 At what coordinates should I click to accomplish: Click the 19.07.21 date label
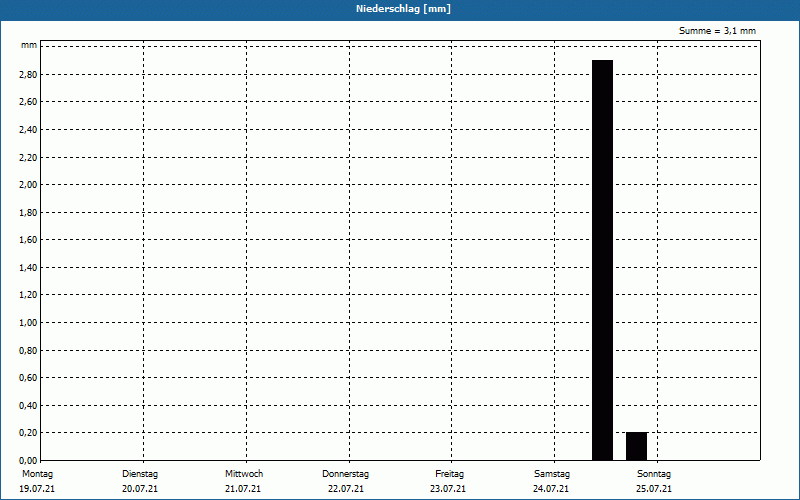[37, 489]
